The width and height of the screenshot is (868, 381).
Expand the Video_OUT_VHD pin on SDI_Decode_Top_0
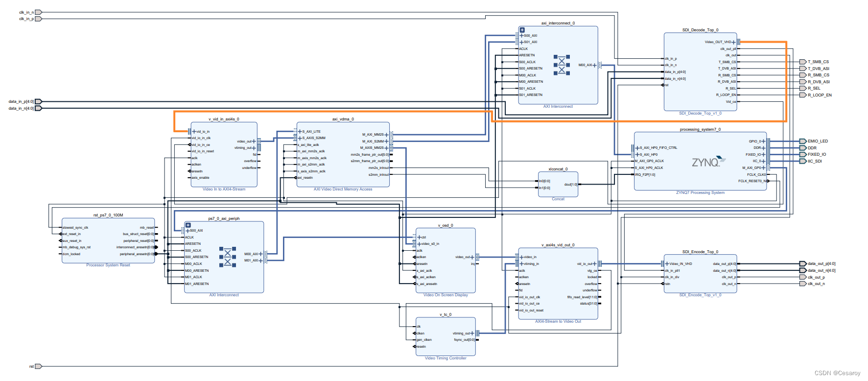coord(734,42)
